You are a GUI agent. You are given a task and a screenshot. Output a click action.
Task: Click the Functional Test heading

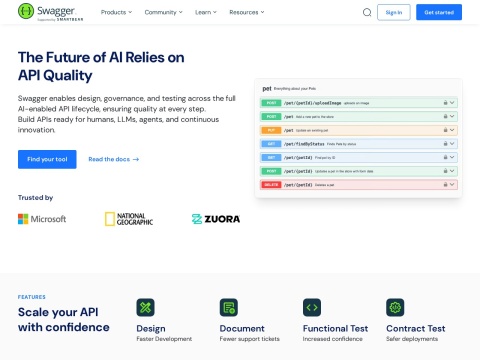point(335,329)
